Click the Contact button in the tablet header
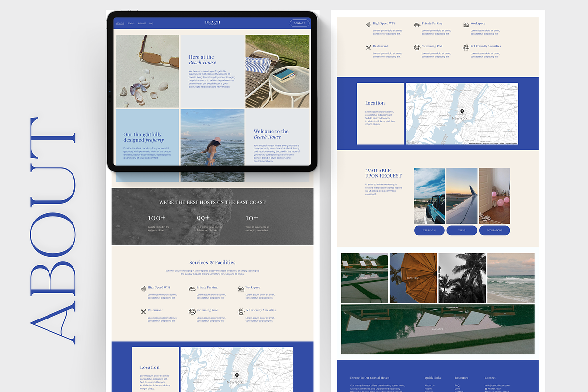This screenshot has height=392, width=588. tap(299, 23)
